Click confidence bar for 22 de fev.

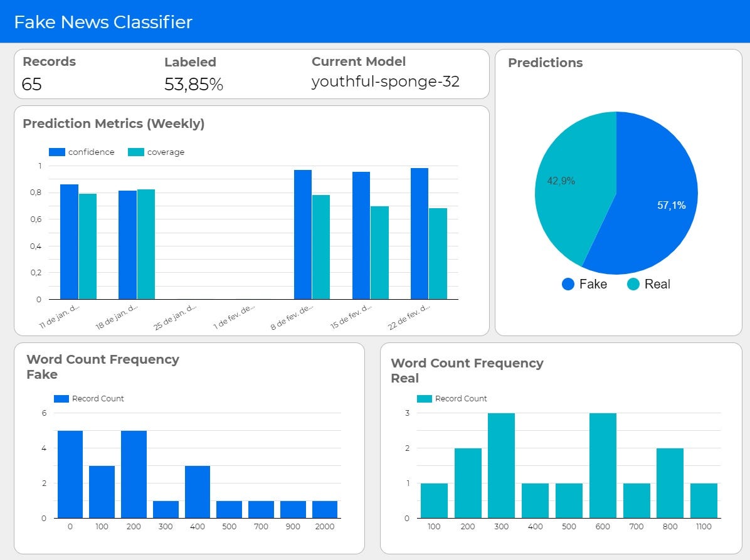pyautogui.click(x=420, y=233)
